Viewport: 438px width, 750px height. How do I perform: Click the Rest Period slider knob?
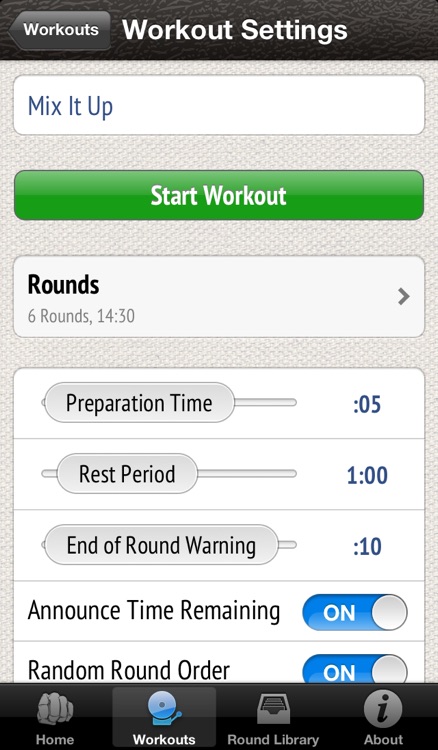(127, 474)
